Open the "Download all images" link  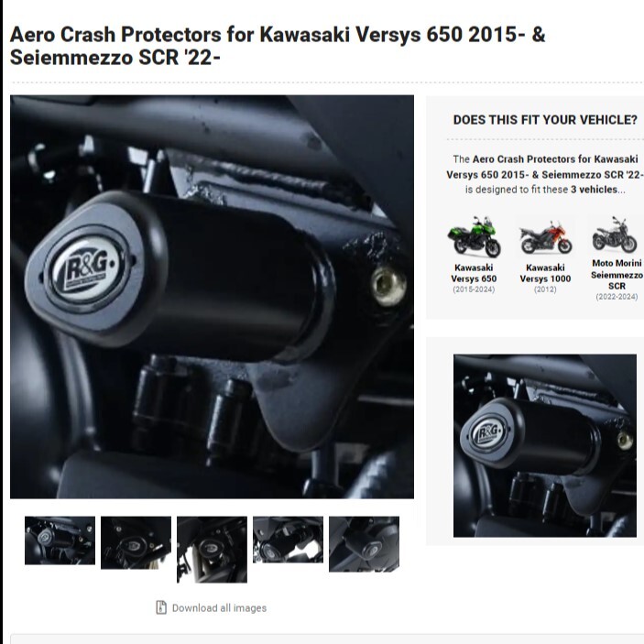point(219,608)
